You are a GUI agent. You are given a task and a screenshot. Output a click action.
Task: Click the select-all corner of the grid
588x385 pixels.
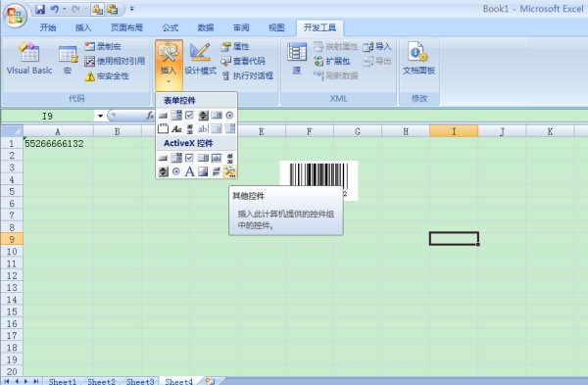coord(12,131)
